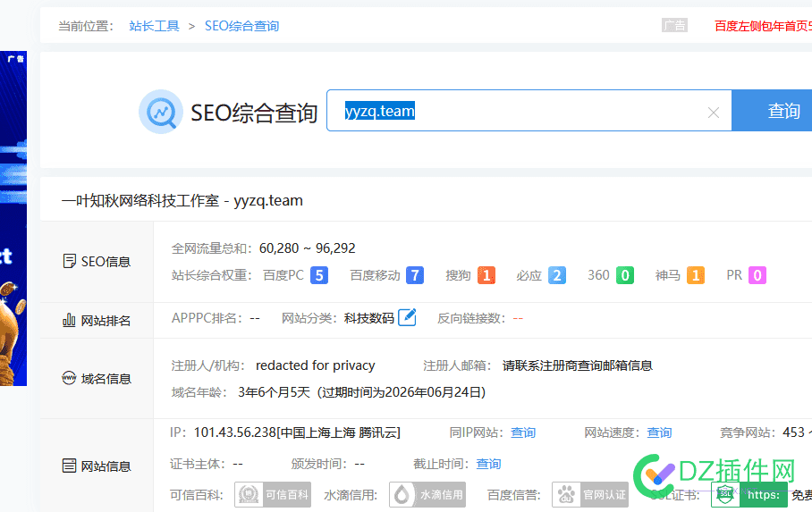The height and width of the screenshot is (512, 812).
Task: Click the left blue advertisement banner
Action: click(13, 218)
